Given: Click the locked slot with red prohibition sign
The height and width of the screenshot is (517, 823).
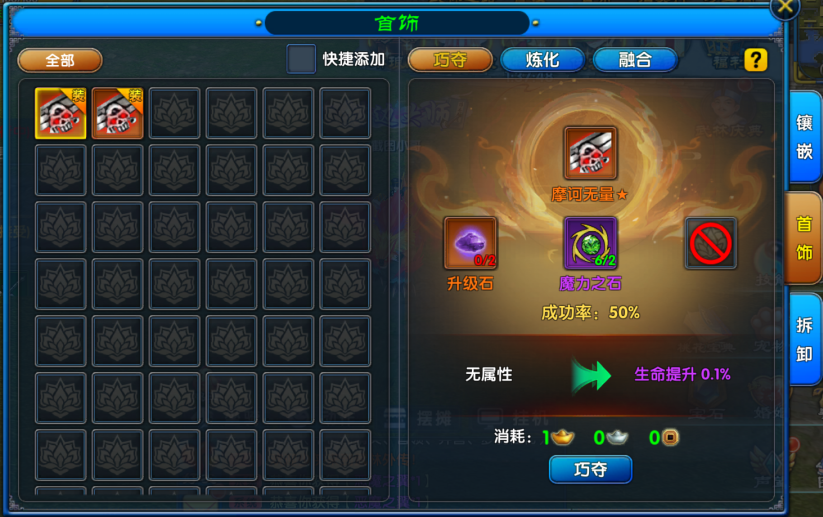Looking at the screenshot, I should coord(711,243).
